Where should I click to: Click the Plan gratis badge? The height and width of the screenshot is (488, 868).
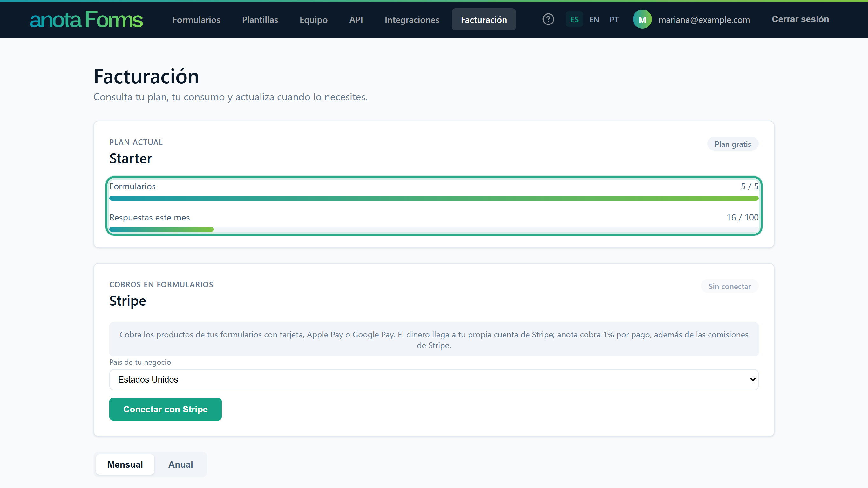tap(733, 144)
